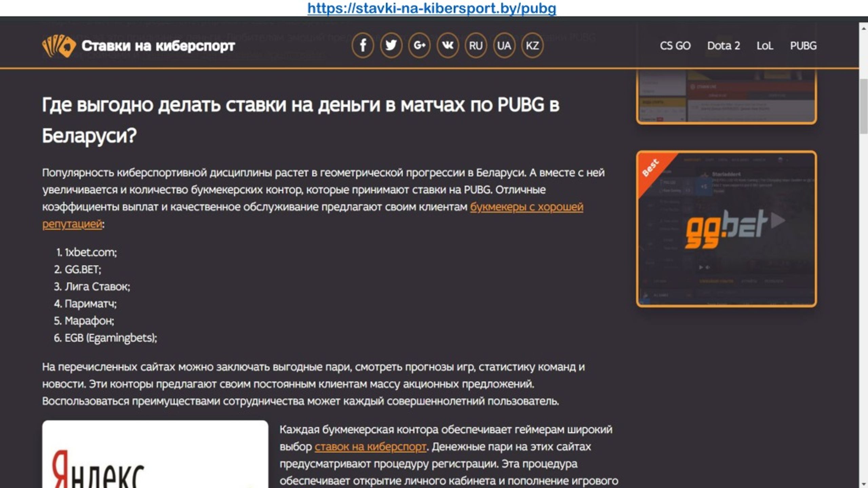The image size is (868, 488).
Task: Open the Twitter social icon
Action: point(391,45)
